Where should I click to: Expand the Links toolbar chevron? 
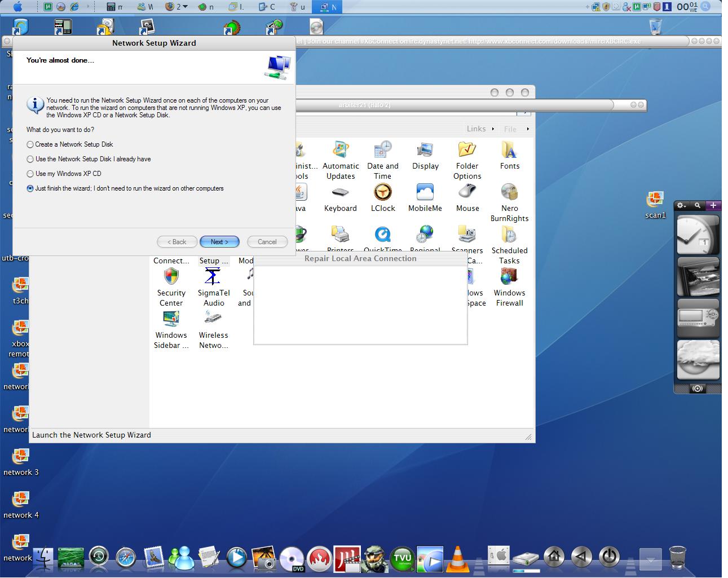pyautogui.click(x=493, y=129)
